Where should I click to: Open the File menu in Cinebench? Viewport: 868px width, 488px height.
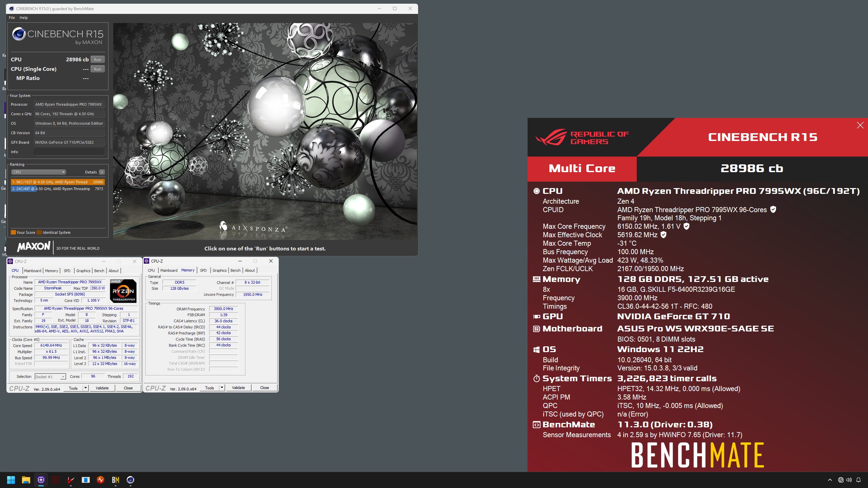point(12,18)
